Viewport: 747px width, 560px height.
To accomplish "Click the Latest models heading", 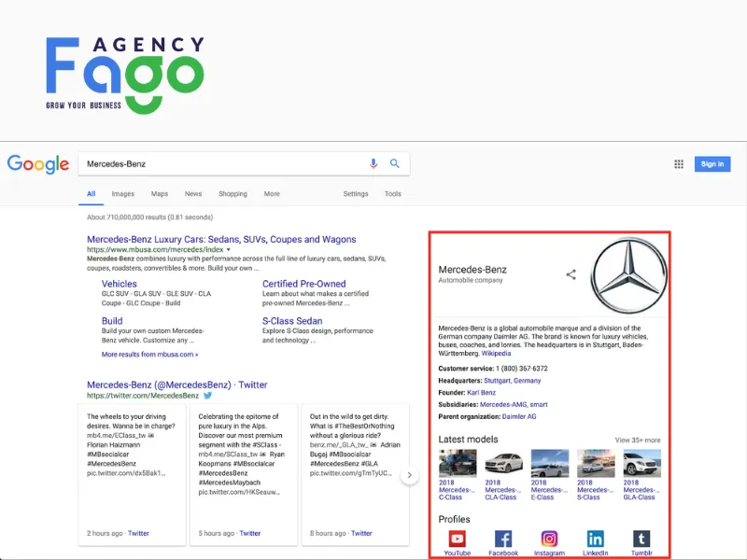I will [468, 439].
